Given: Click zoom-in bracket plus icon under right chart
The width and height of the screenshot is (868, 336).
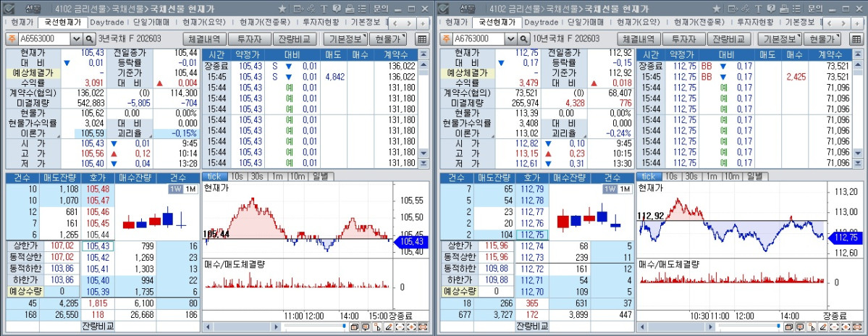Looking at the screenshot, I should (846, 327).
